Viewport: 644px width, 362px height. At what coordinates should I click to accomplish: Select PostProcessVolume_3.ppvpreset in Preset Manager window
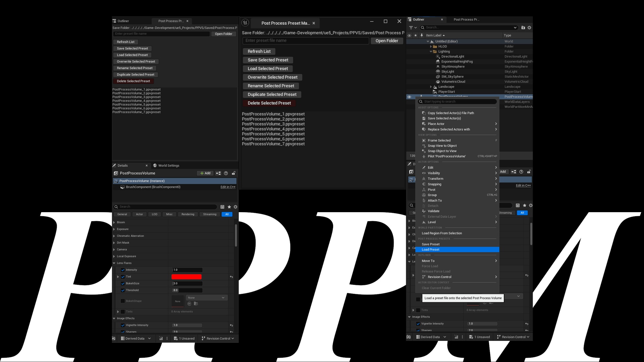[x=273, y=124]
